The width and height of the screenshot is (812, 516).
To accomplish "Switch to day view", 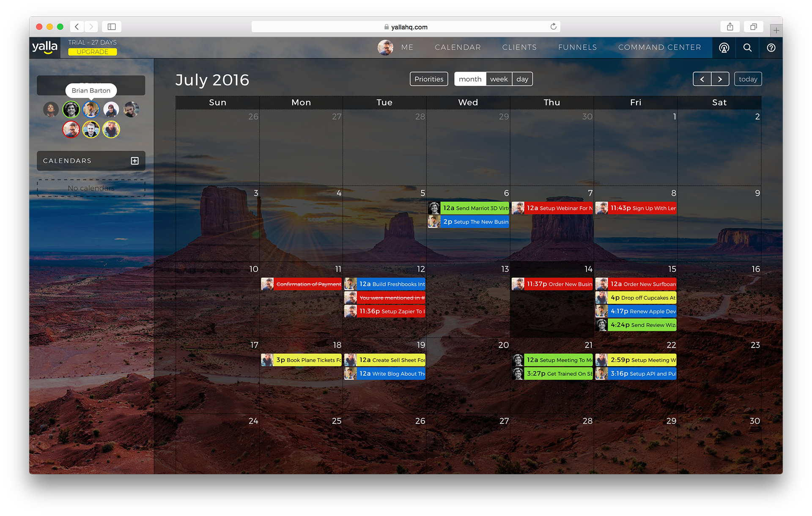I will [x=521, y=78].
